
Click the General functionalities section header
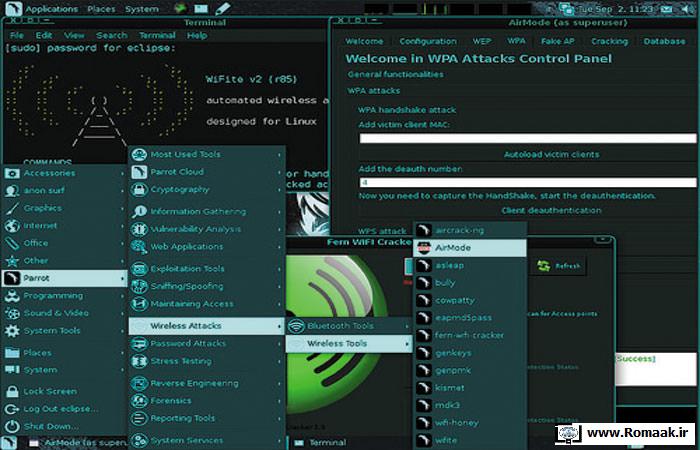[396, 75]
